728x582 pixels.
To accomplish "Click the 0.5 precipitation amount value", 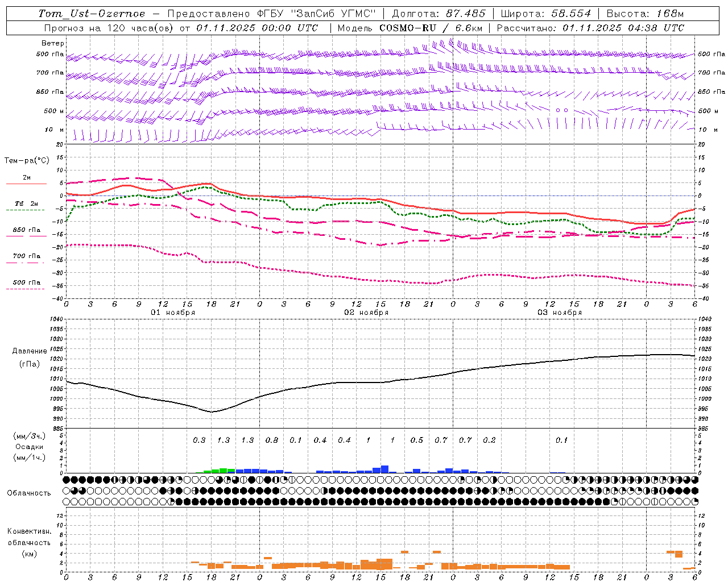I will (417, 440).
